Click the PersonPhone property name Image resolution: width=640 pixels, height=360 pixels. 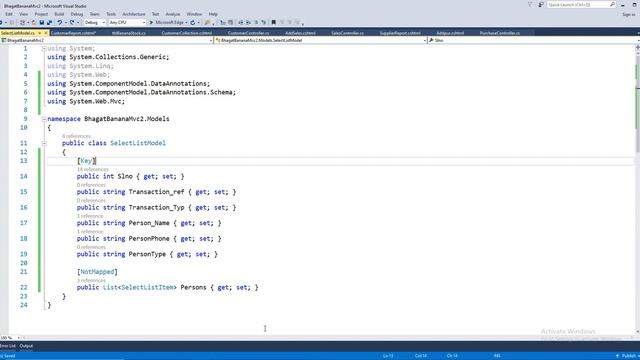pos(149,238)
